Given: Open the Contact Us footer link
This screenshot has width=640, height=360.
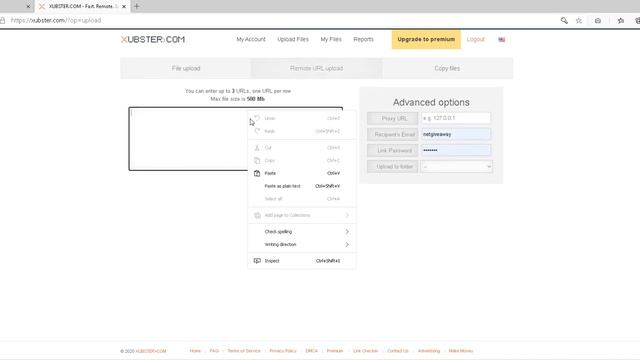Looking at the screenshot, I should click(398, 351).
